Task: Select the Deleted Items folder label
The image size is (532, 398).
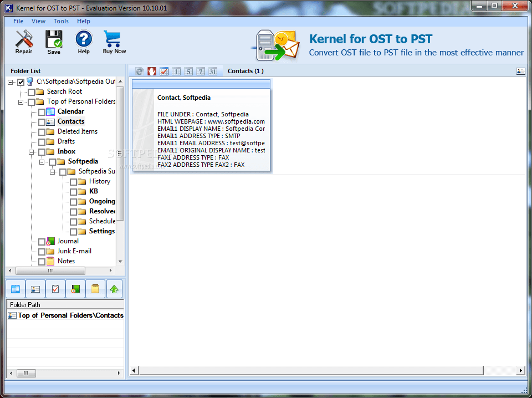Action: tap(78, 131)
